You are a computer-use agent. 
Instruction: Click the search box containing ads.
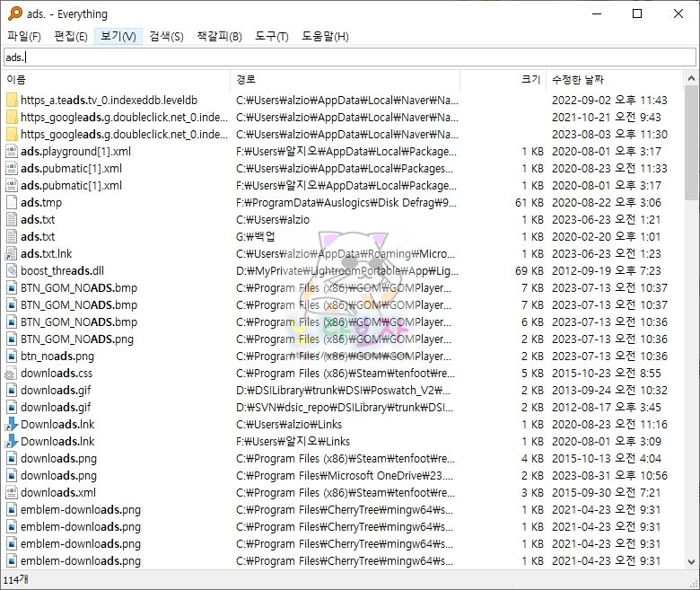[350, 57]
